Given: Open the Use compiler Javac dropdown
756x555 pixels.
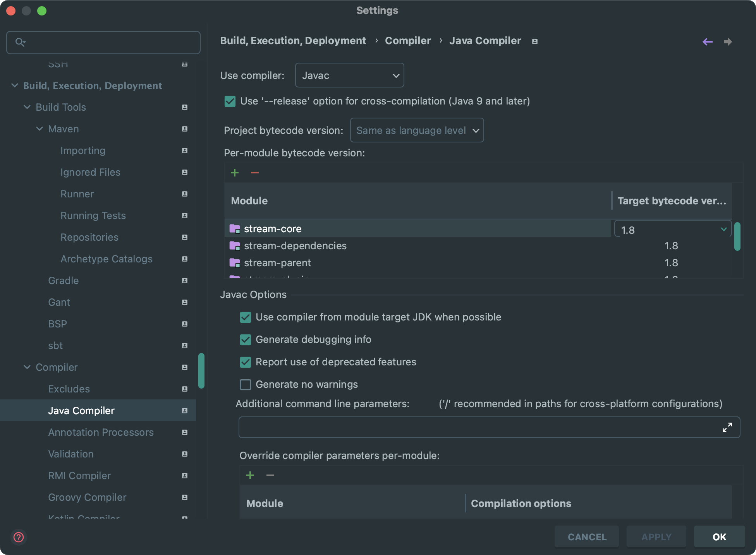Looking at the screenshot, I should tap(349, 75).
